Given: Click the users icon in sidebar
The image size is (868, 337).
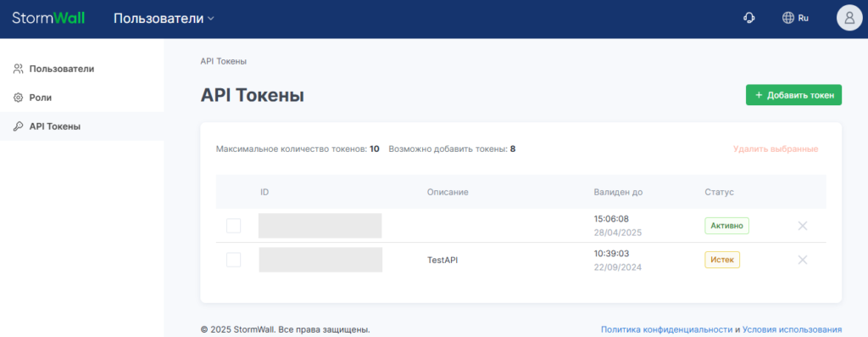Looking at the screenshot, I should pos(19,70).
